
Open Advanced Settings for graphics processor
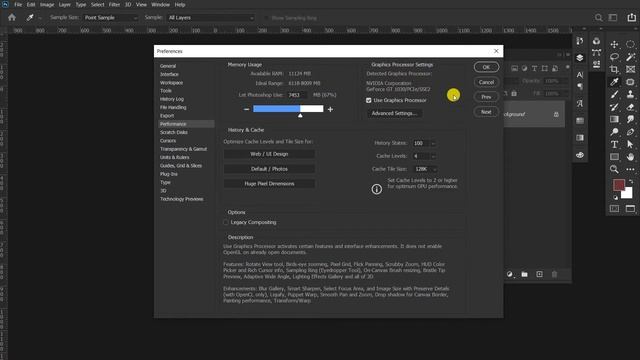(395, 113)
